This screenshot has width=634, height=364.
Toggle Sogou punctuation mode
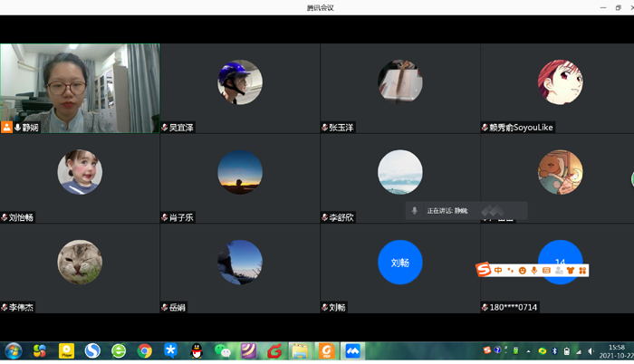[x=510, y=270]
